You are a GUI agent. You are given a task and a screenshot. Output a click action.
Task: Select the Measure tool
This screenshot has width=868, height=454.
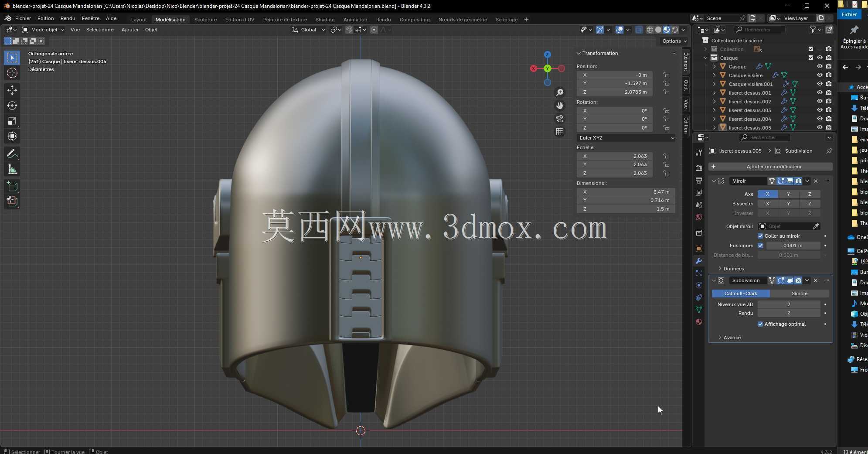[12, 169]
